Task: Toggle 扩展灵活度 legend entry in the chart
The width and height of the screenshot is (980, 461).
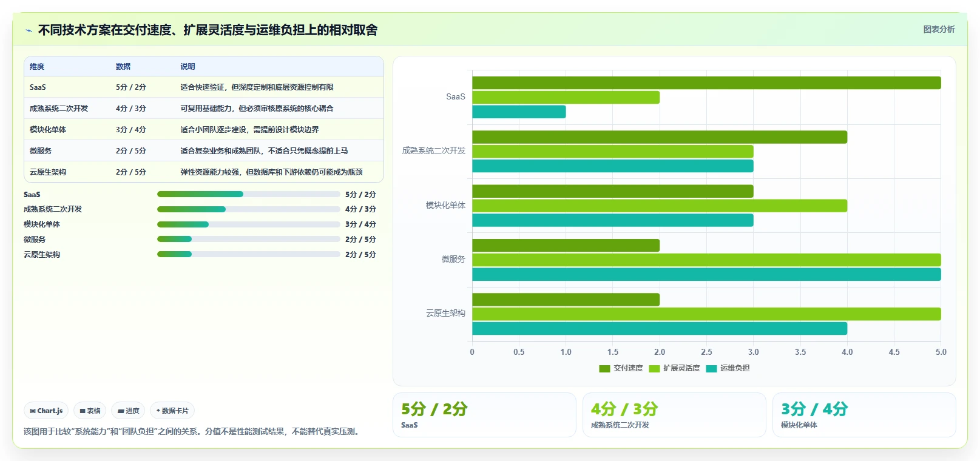Action: [x=674, y=368]
